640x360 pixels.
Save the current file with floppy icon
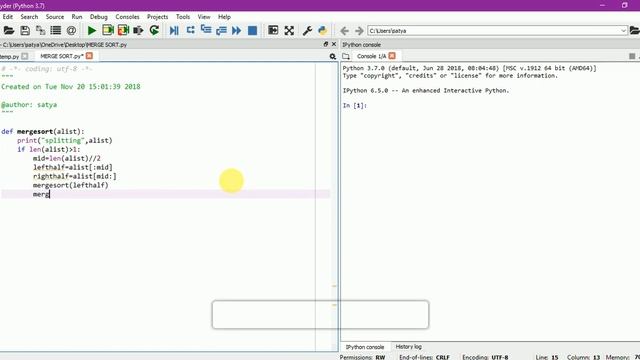pos(25,31)
